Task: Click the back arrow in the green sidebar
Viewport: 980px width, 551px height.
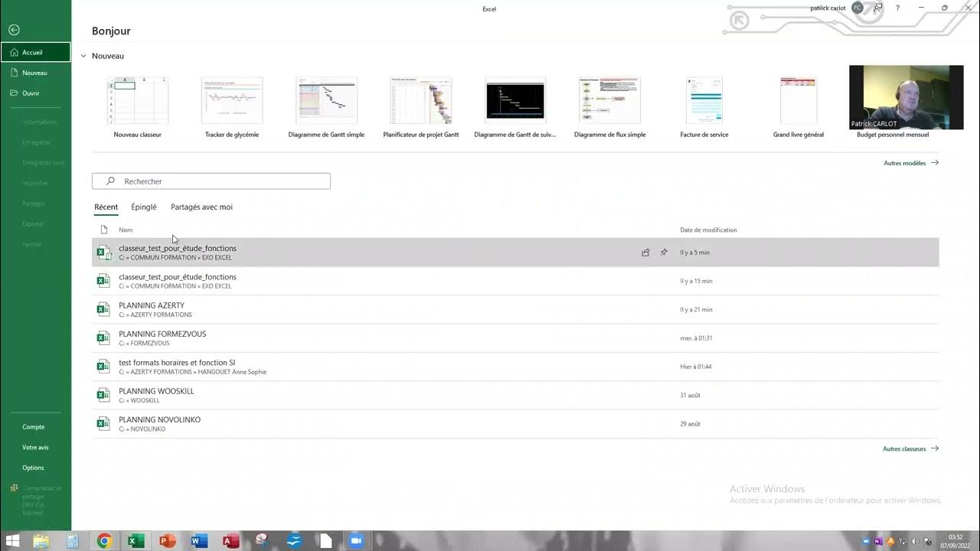Action: click(x=14, y=30)
